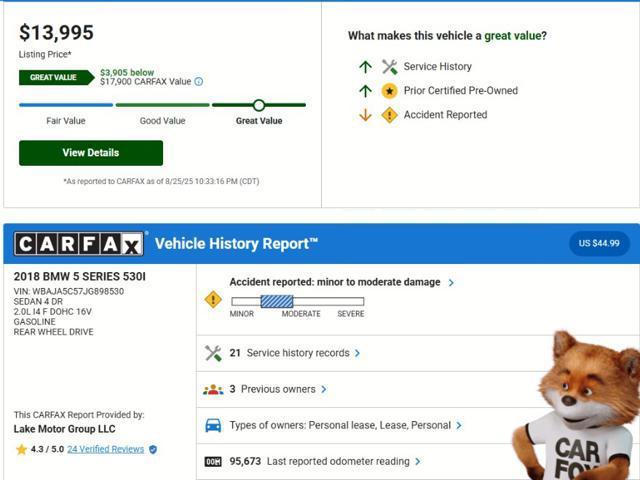Click the Service History wrench icon
Image resolution: width=640 pixels, height=480 pixels.
coord(390,67)
